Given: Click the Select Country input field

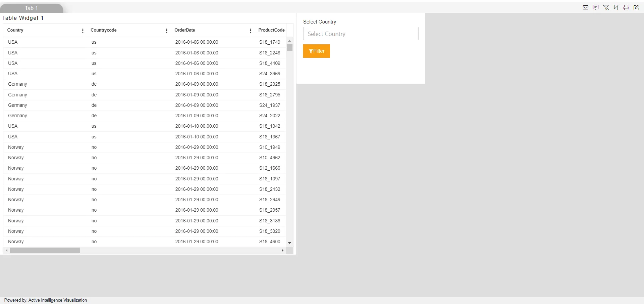Looking at the screenshot, I should click(x=361, y=34).
